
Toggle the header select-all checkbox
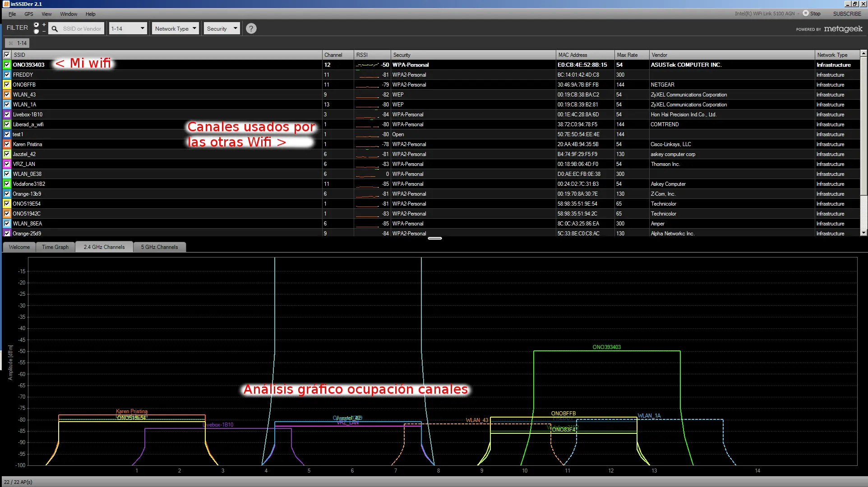click(x=7, y=55)
